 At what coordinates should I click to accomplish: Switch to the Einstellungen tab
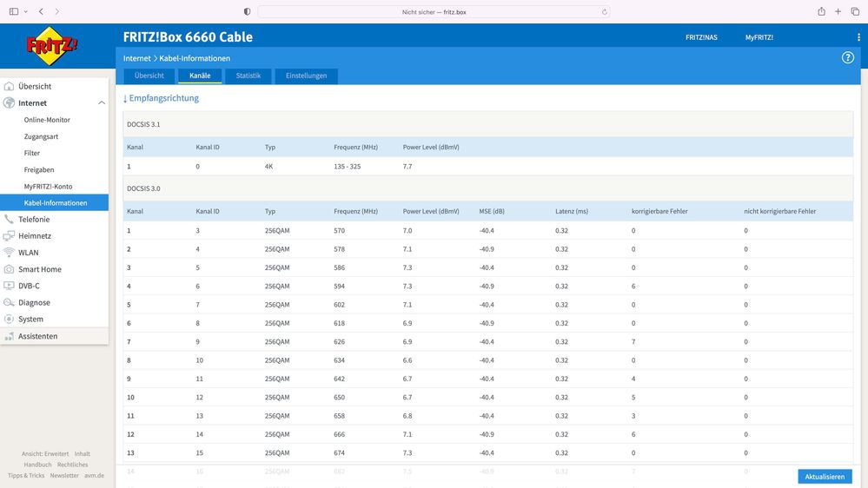[306, 76]
